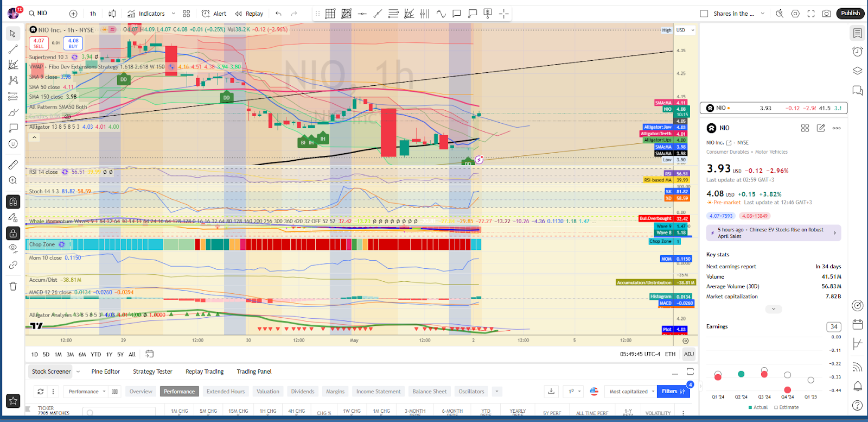Open the watchlist panel icon
The width and height of the screenshot is (868, 422).
[x=857, y=33]
